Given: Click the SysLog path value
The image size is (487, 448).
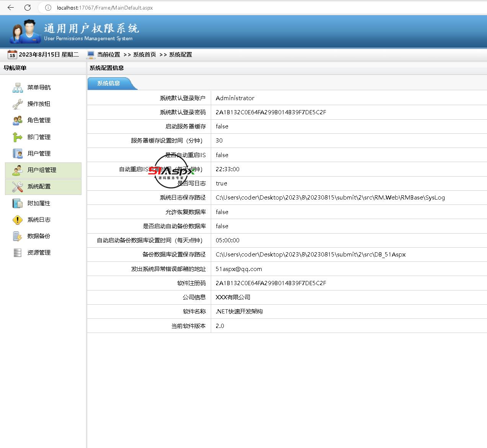Looking at the screenshot, I should [x=330, y=198].
